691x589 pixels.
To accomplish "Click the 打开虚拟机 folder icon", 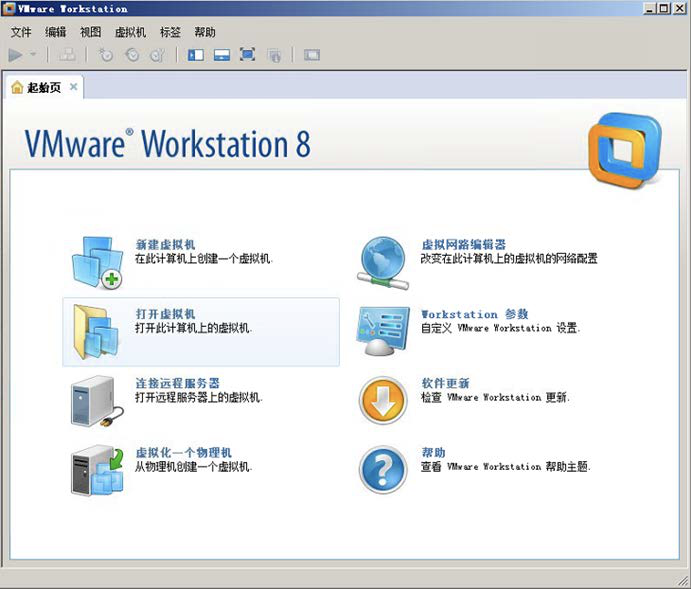I will 96,332.
